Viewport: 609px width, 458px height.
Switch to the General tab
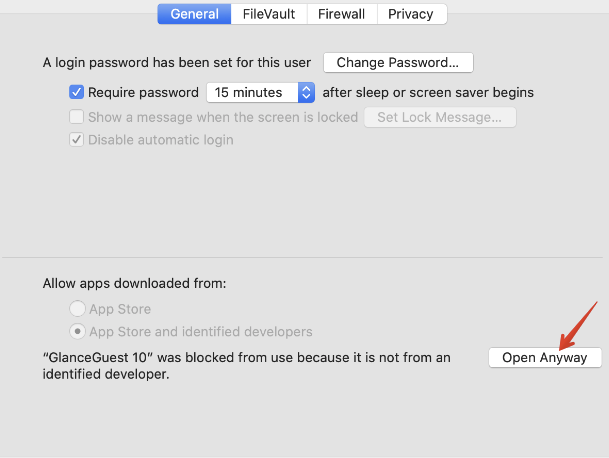pyautogui.click(x=194, y=14)
